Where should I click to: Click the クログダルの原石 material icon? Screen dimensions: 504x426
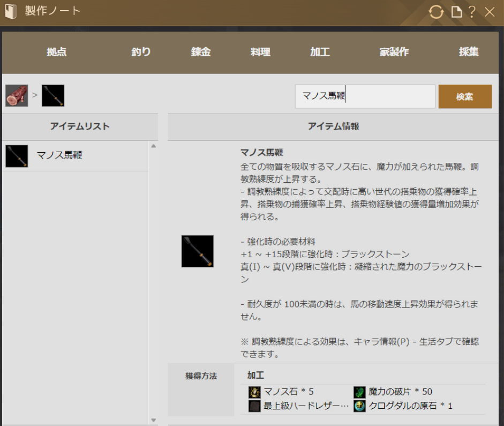(359, 406)
